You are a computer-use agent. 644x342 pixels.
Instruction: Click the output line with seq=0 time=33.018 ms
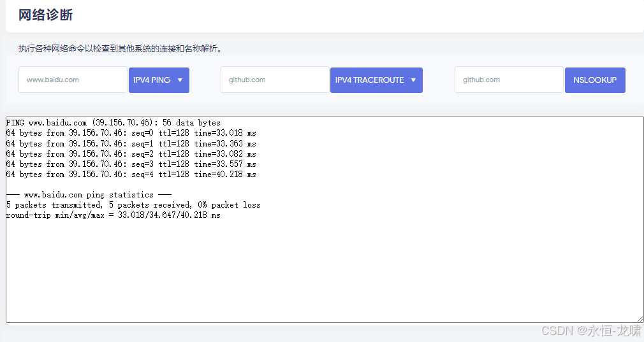[131, 133]
